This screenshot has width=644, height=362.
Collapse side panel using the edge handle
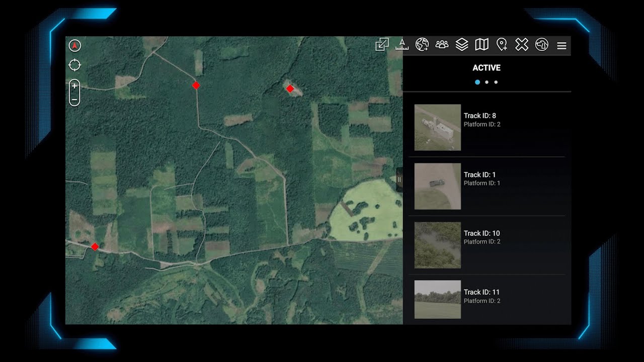[x=399, y=179]
